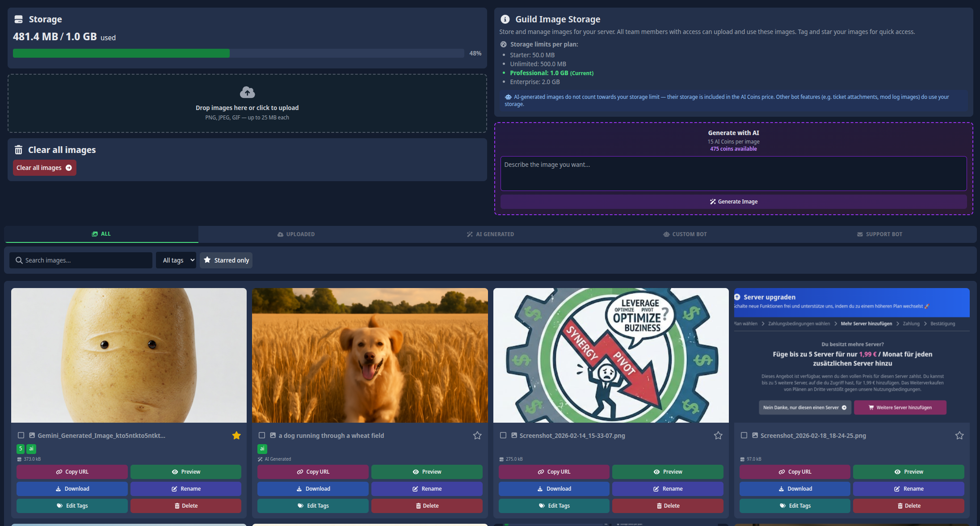Open the CUSTOM BOT tab
This screenshot has width=980, height=526.
[685, 234]
